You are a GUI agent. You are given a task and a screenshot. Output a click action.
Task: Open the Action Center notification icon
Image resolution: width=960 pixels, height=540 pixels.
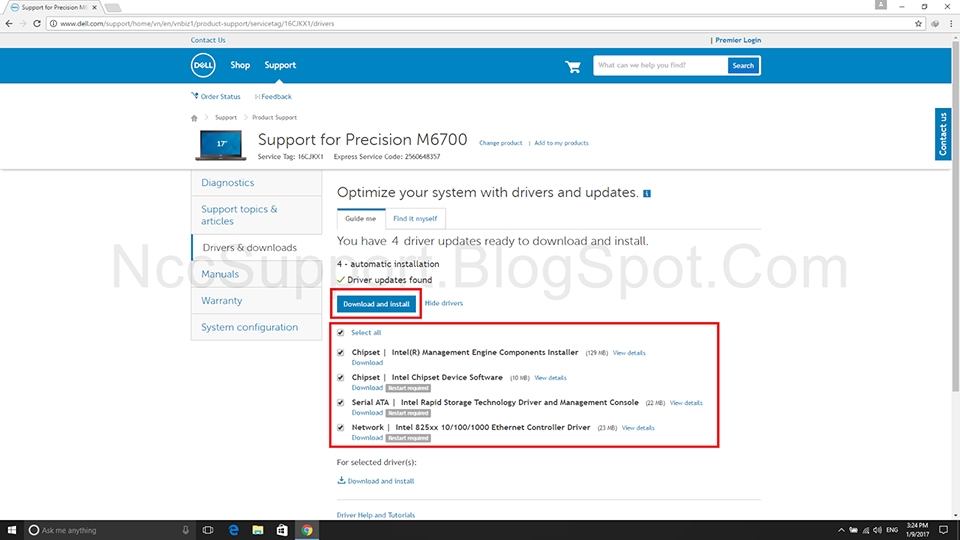[x=943, y=530]
